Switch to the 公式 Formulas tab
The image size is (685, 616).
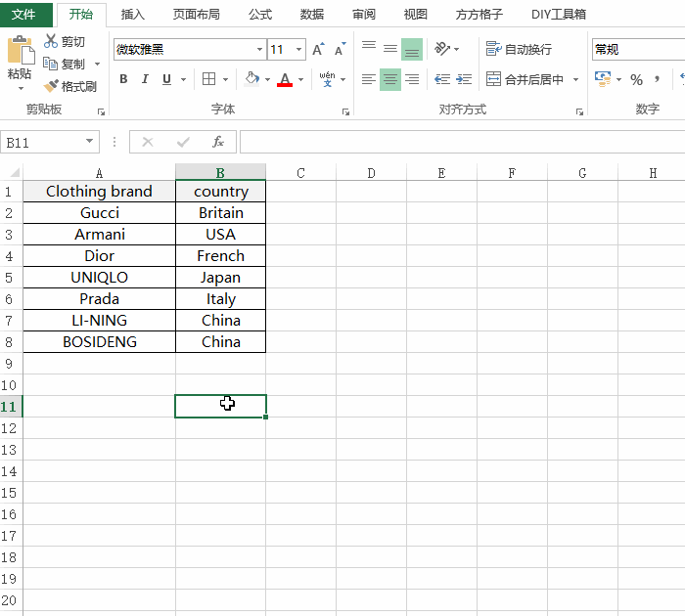pyautogui.click(x=260, y=15)
